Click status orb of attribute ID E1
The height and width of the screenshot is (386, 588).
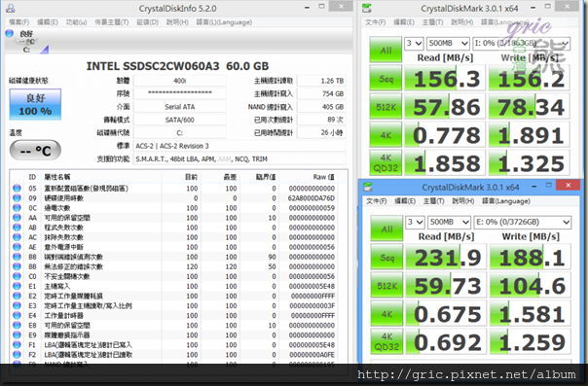(x=17, y=286)
